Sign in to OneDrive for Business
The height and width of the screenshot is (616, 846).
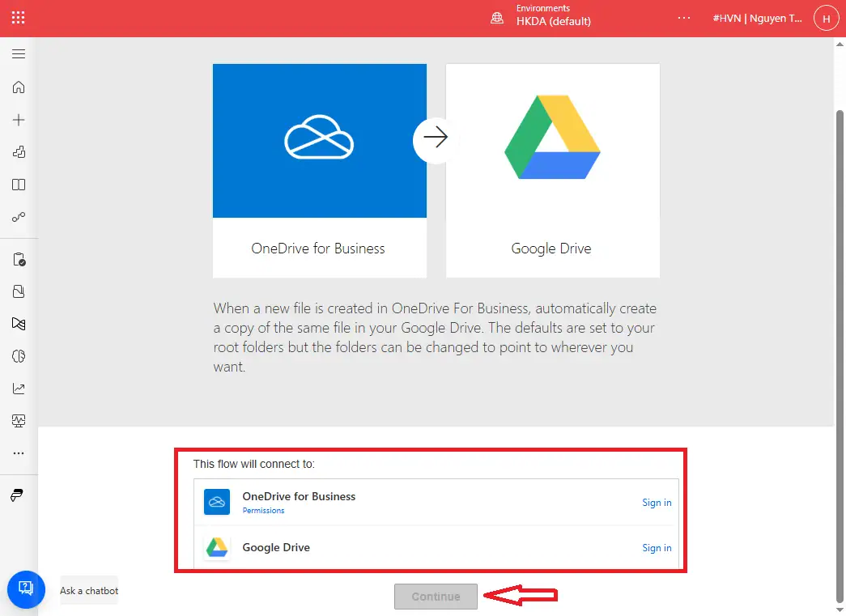click(657, 503)
